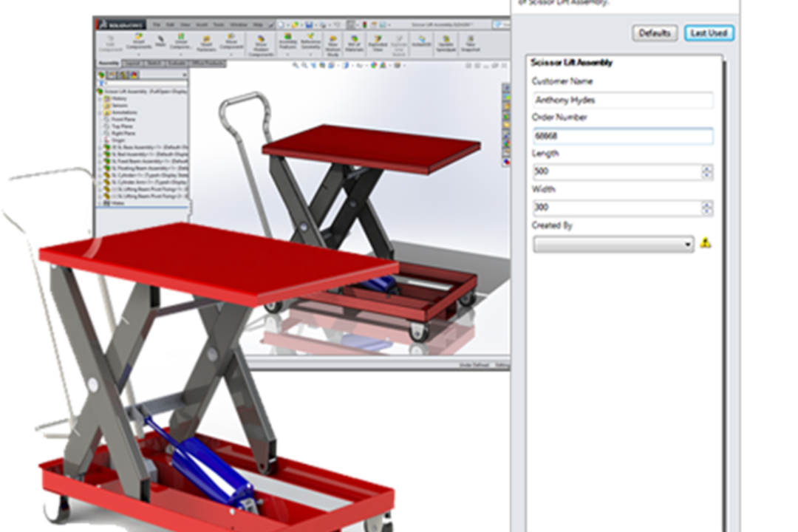Image resolution: width=798 pixels, height=532 pixels.
Task: Click the Open file icon
Action: point(295,25)
